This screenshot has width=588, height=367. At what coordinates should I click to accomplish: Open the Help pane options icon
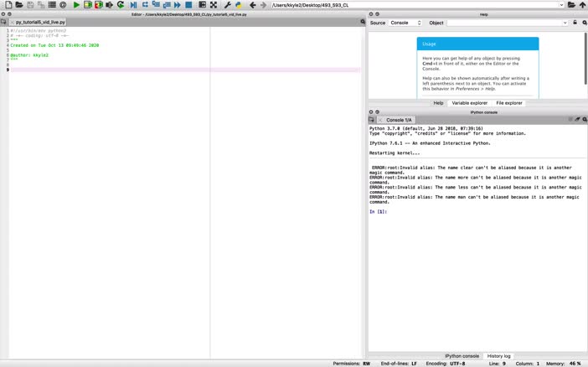coord(585,23)
